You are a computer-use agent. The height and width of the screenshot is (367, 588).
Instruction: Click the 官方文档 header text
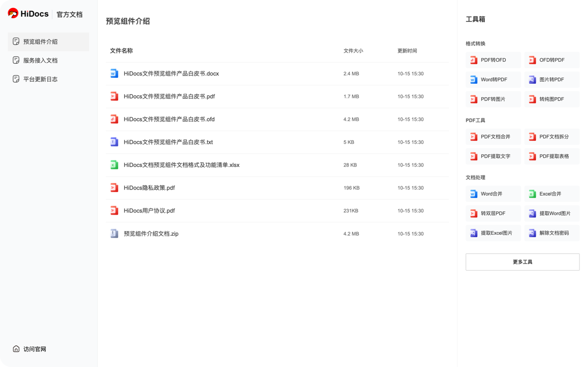click(x=69, y=14)
